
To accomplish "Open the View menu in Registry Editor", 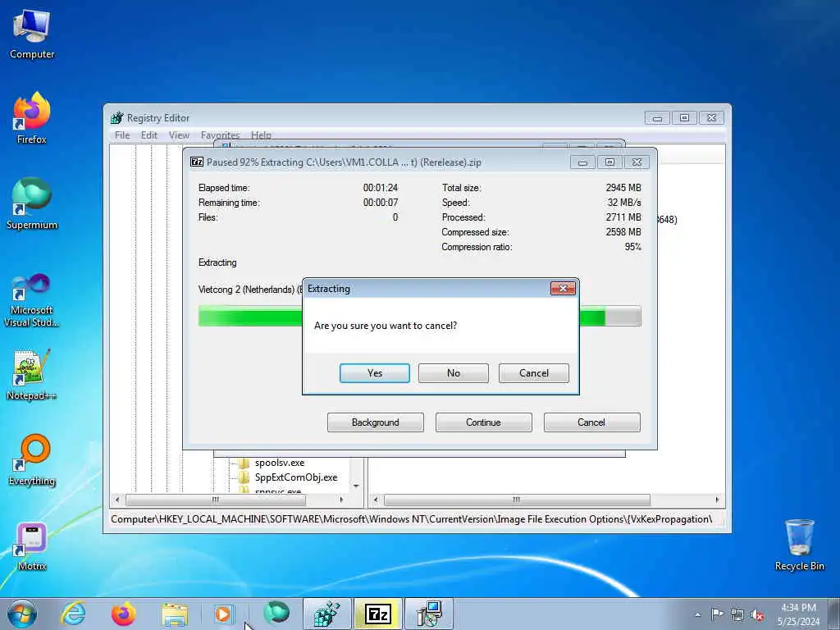I will point(179,135).
